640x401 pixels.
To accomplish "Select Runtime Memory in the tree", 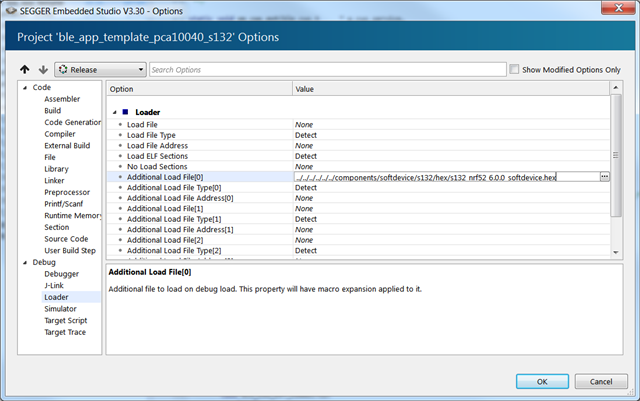I will click(72, 215).
